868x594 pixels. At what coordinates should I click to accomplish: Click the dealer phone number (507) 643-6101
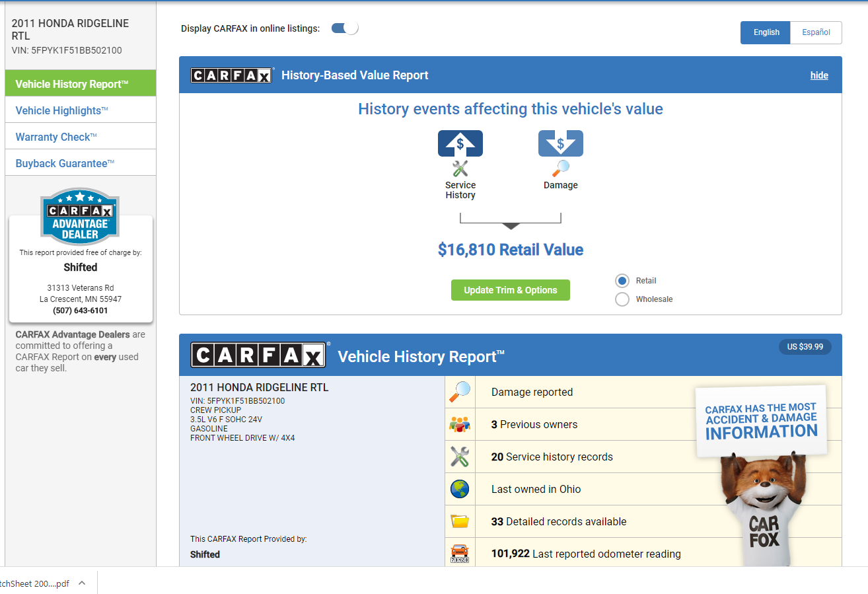[81, 311]
